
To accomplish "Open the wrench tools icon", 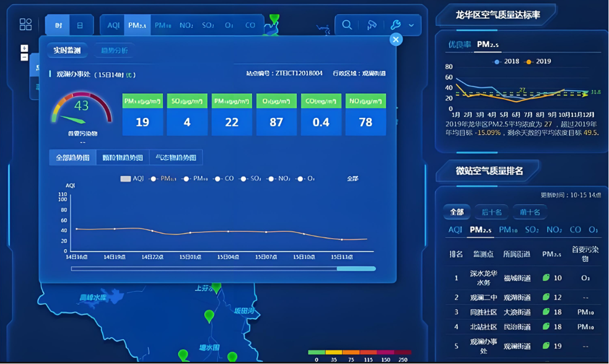I will coord(396,25).
